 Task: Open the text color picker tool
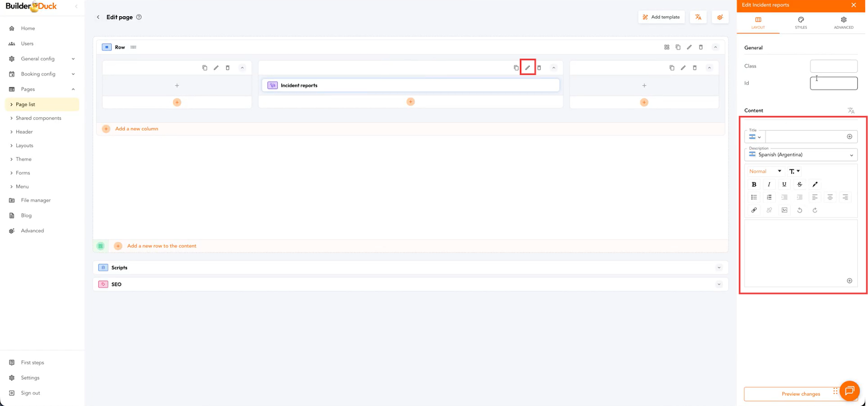pos(814,185)
